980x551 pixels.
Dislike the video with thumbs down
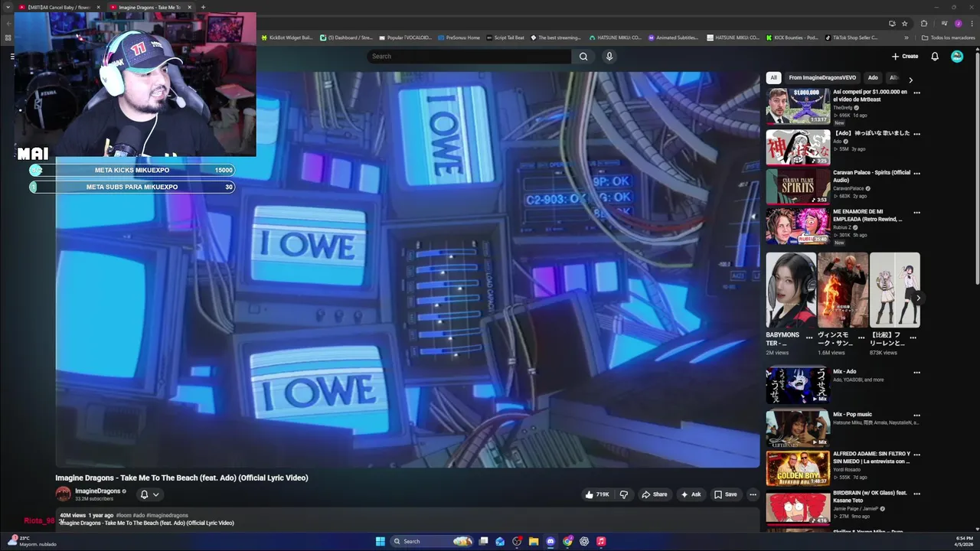coord(623,494)
